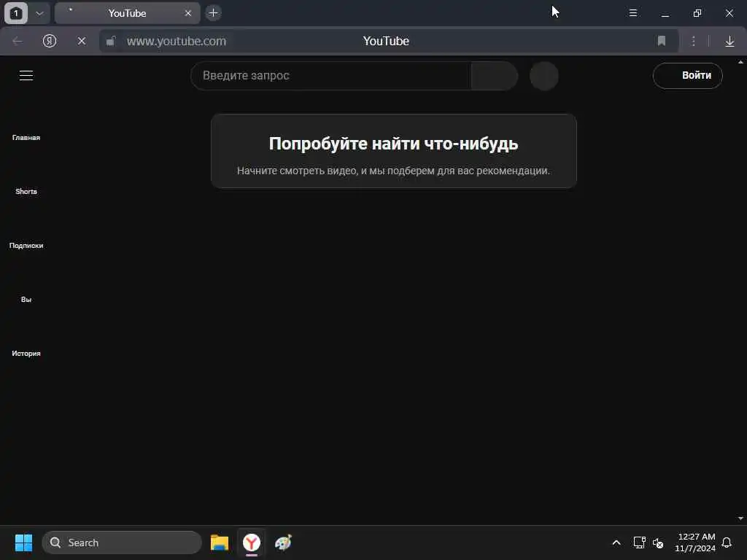Image resolution: width=747 pixels, height=560 pixels.
Task: Open a new tab with plus button
Action: click(x=214, y=13)
